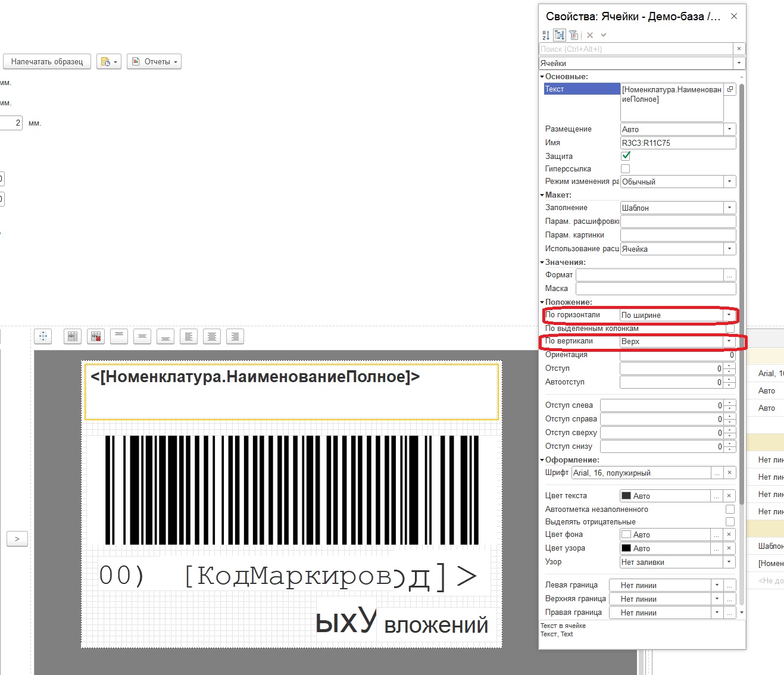Click the Напечатать образец button

click(47, 61)
